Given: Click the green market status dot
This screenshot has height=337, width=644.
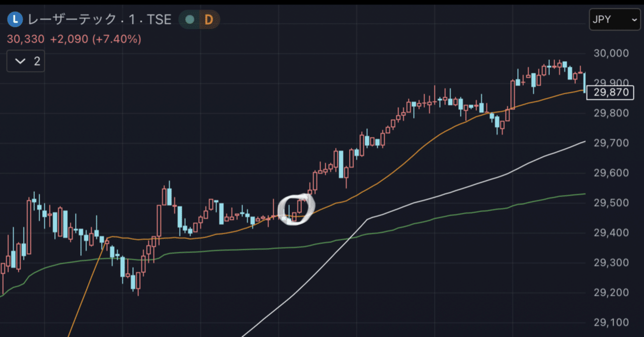Looking at the screenshot, I should (190, 20).
